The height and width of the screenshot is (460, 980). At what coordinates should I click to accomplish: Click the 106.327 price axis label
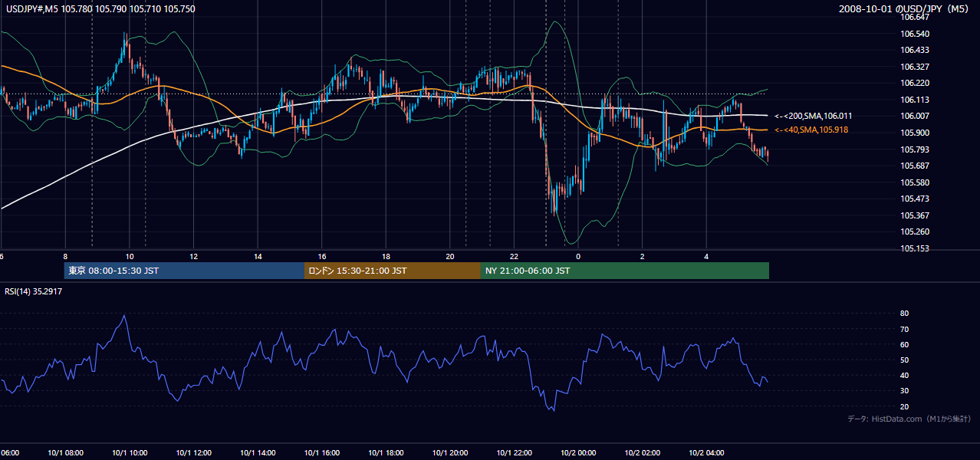(x=916, y=67)
